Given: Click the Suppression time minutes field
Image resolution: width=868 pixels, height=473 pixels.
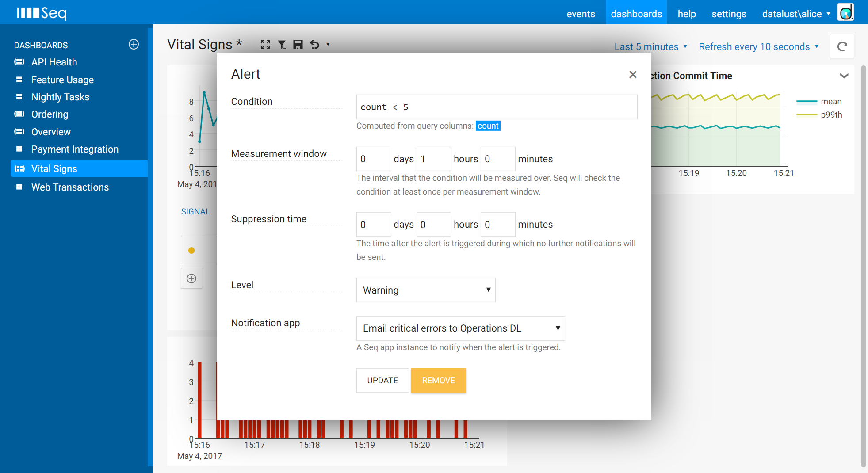Looking at the screenshot, I should click(x=498, y=224).
